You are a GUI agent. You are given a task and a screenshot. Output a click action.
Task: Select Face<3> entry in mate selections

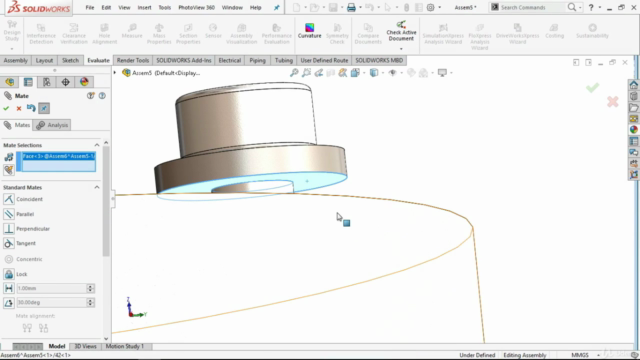(59, 156)
